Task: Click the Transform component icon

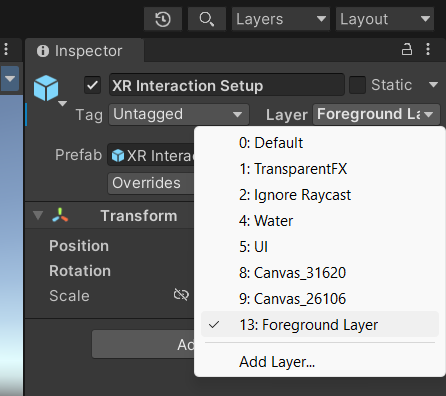Action: coord(60,215)
